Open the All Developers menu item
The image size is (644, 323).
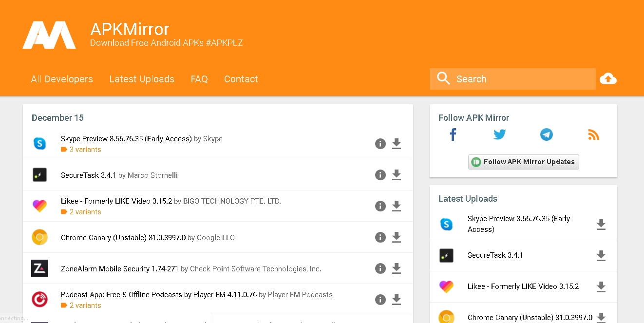[x=62, y=79]
